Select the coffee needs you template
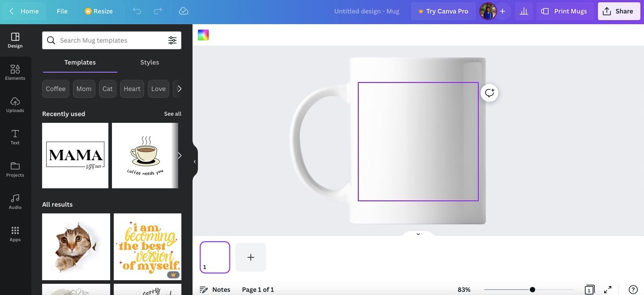The height and width of the screenshot is (295, 644). (x=145, y=156)
